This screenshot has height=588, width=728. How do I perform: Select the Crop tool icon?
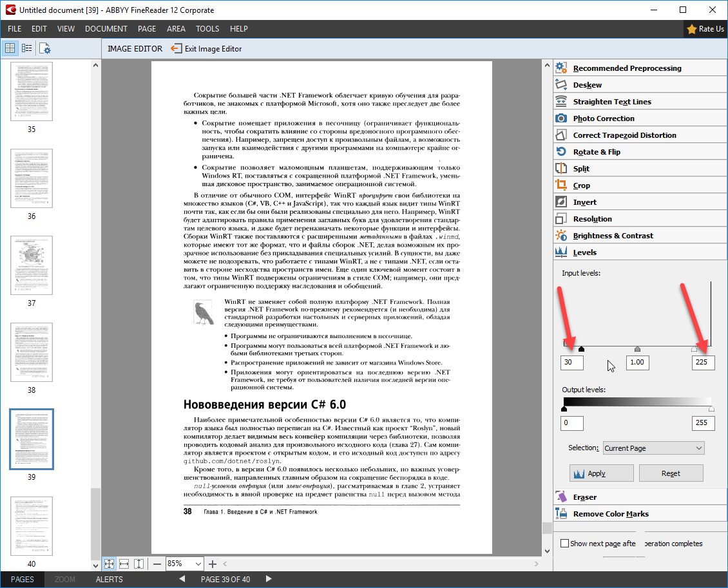[x=561, y=185]
